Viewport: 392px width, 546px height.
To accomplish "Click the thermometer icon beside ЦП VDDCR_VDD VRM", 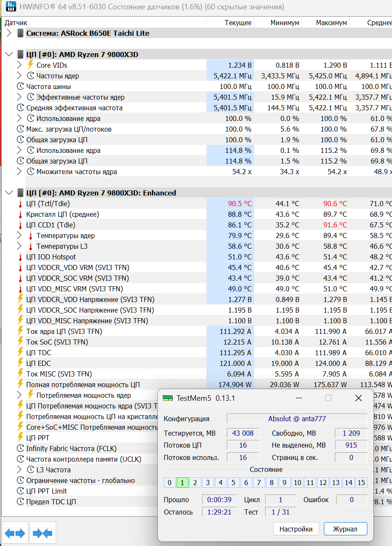I will tap(20, 267).
